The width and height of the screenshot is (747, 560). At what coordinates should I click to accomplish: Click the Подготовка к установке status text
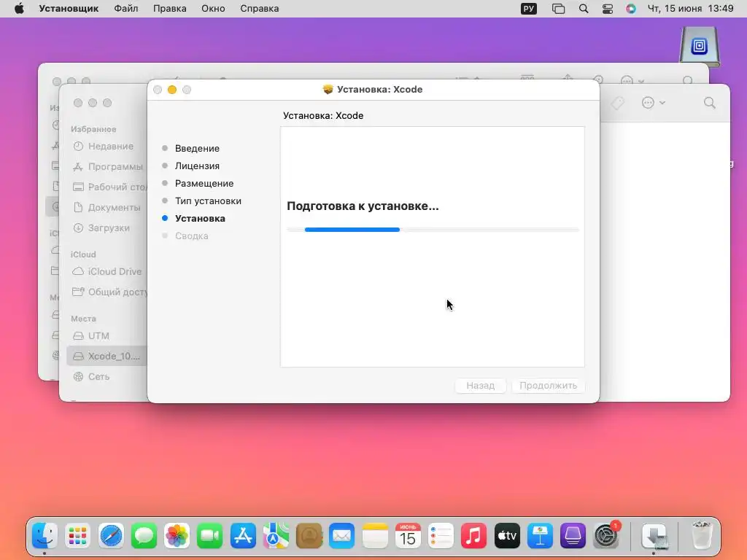tap(363, 206)
